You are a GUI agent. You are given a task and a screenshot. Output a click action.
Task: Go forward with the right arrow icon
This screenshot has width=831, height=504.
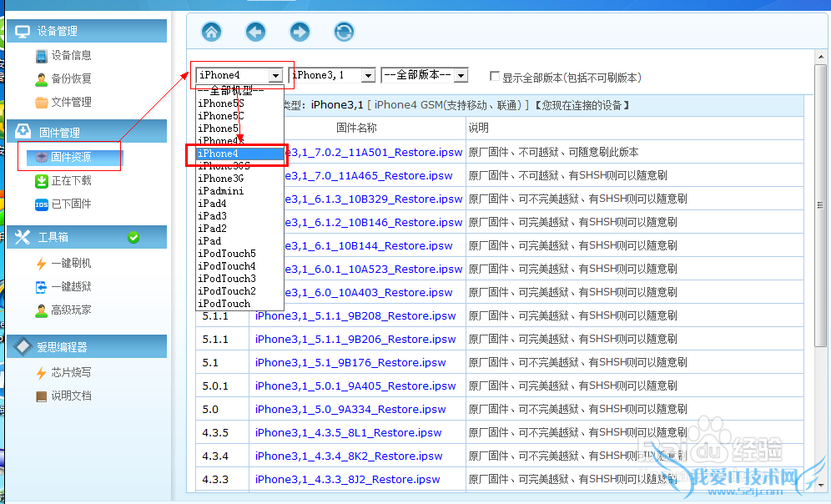[300, 32]
